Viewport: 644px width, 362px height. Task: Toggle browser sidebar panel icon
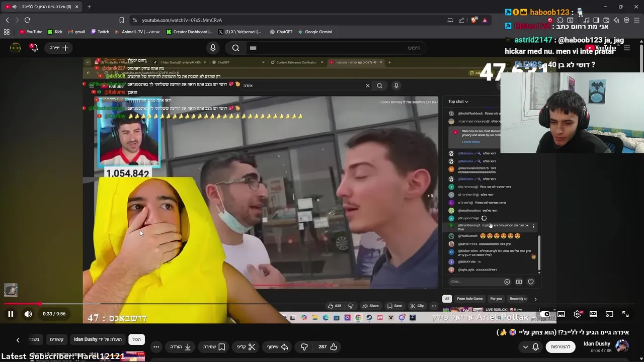tap(597, 20)
